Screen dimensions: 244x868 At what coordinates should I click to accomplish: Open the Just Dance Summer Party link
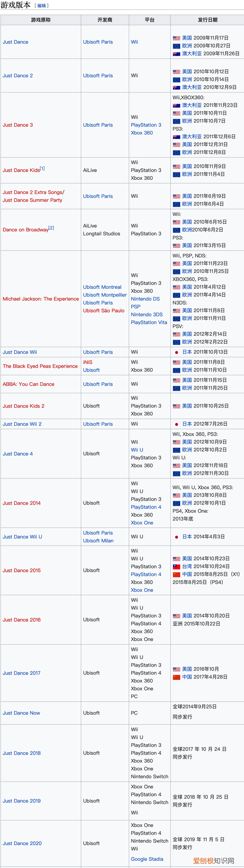[32, 200]
